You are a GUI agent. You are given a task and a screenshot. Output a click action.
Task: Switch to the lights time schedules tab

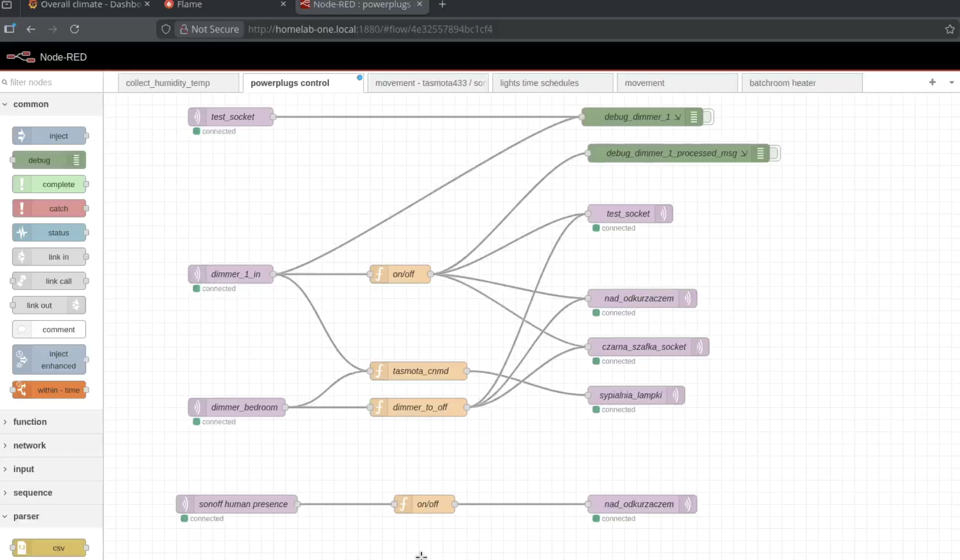pyautogui.click(x=539, y=83)
